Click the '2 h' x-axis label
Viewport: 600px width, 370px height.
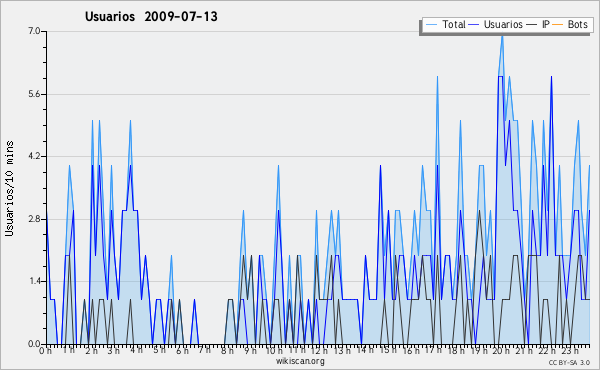(x=91, y=350)
